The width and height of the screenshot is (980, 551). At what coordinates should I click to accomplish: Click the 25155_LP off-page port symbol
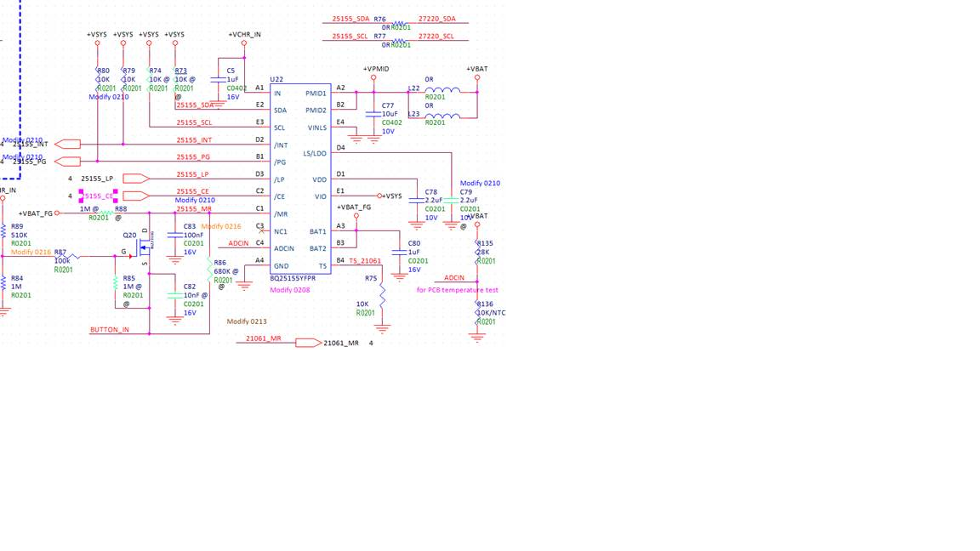(136, 179)
